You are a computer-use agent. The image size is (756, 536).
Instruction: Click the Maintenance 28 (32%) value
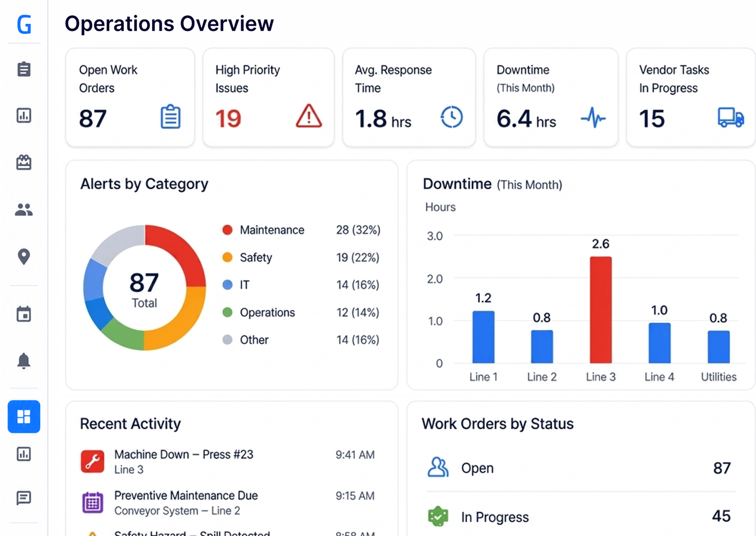click(358, 230)
